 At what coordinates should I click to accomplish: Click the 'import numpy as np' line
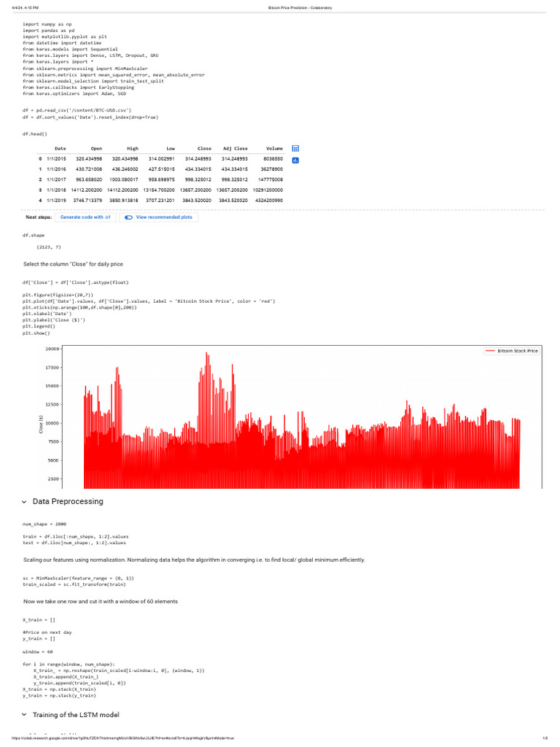[47, 24]
